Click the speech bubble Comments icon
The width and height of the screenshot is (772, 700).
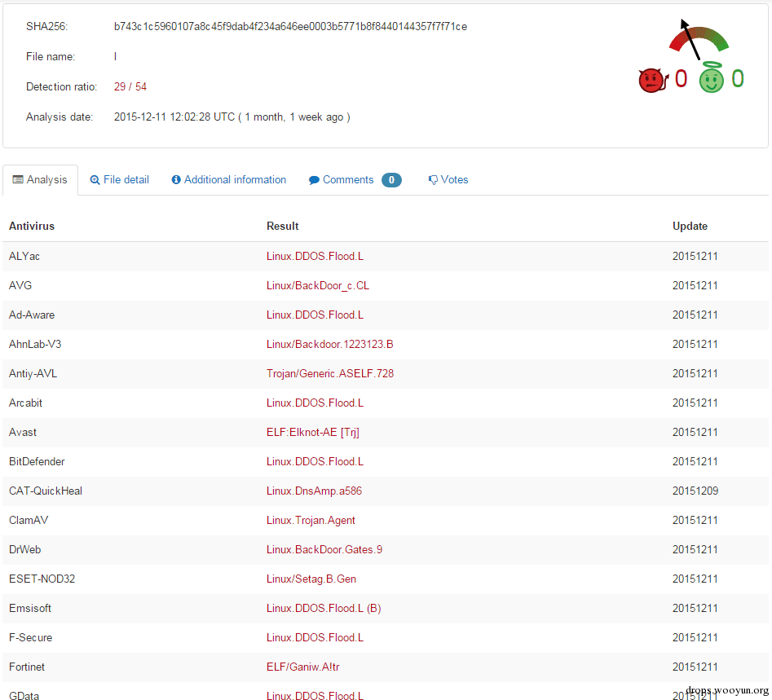coord(314,180)
